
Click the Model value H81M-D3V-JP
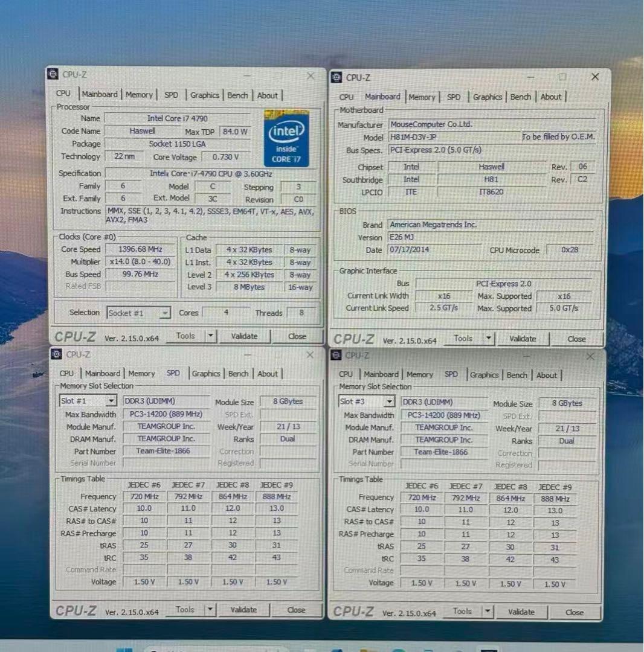point(454,137)
